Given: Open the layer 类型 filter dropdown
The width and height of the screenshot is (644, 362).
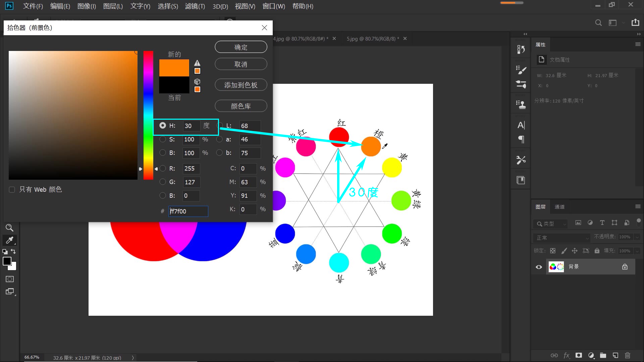Looking at the screenshot, I should [x=550, y=224].
